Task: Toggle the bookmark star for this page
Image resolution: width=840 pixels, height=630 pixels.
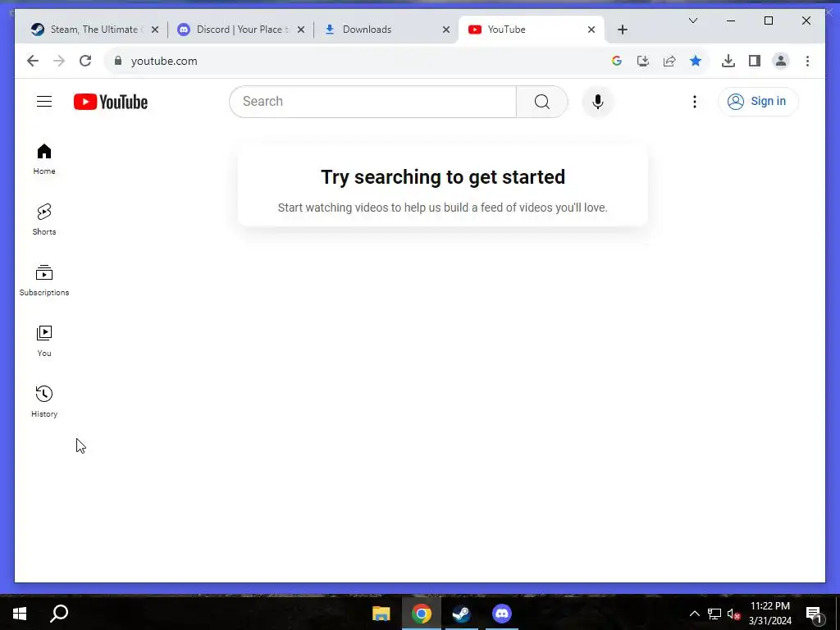Action: click(x=696, y=61)
